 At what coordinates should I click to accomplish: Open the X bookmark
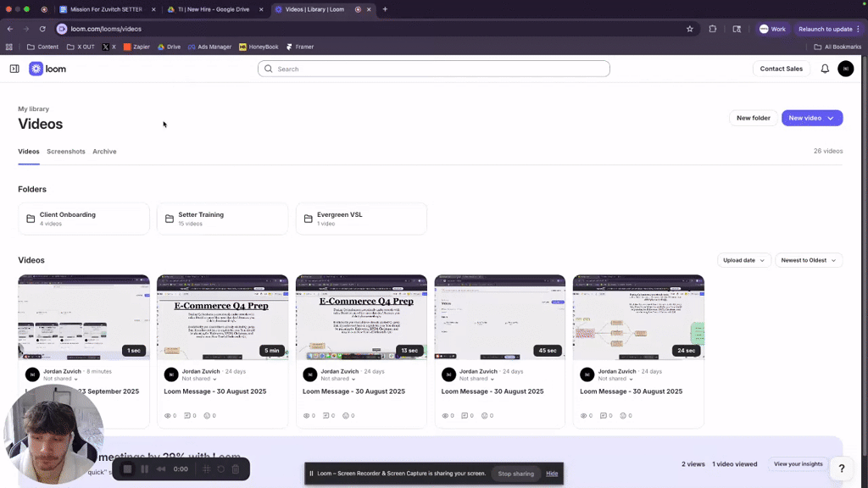tap(109, 47)
